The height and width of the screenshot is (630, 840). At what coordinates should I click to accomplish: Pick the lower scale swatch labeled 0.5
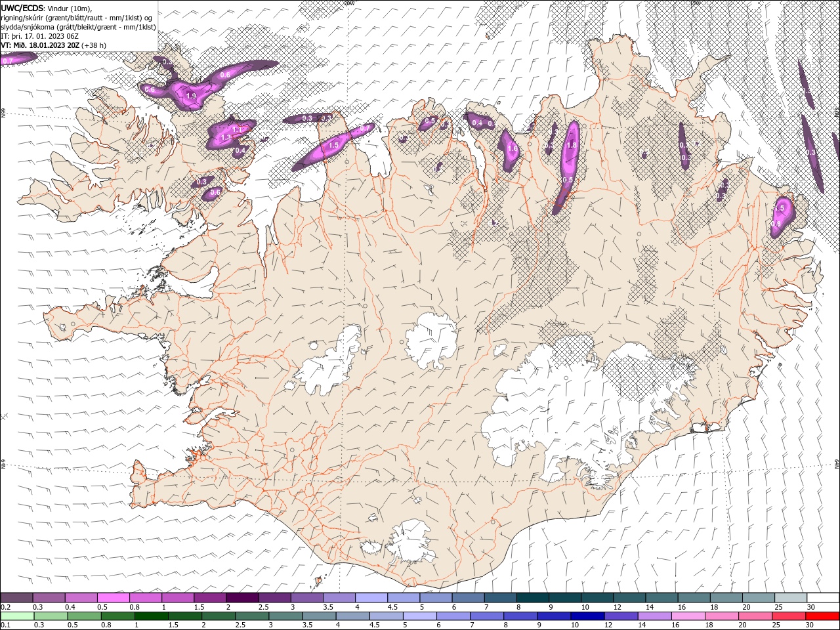(85, 616)
